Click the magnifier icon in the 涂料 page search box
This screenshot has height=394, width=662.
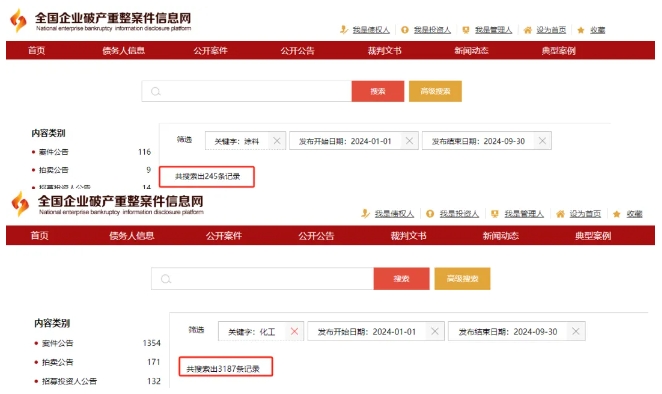click(156, 91)
